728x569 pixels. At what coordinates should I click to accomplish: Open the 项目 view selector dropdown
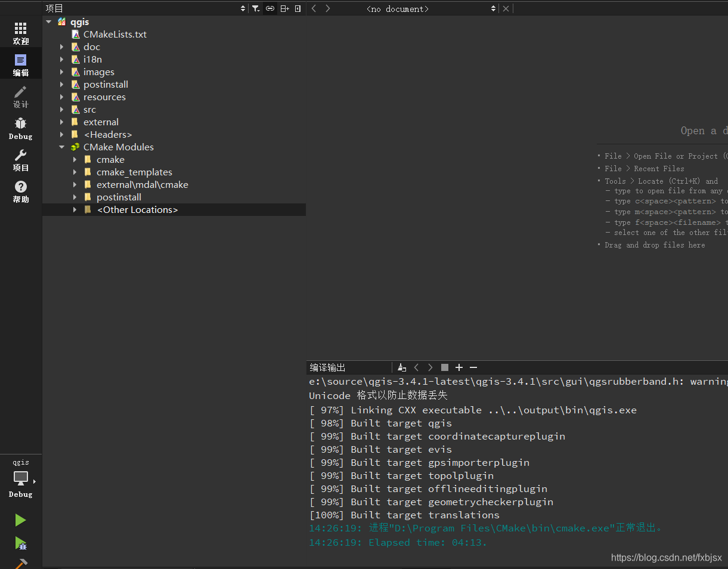pyautogui.click(x=145, y=8)
